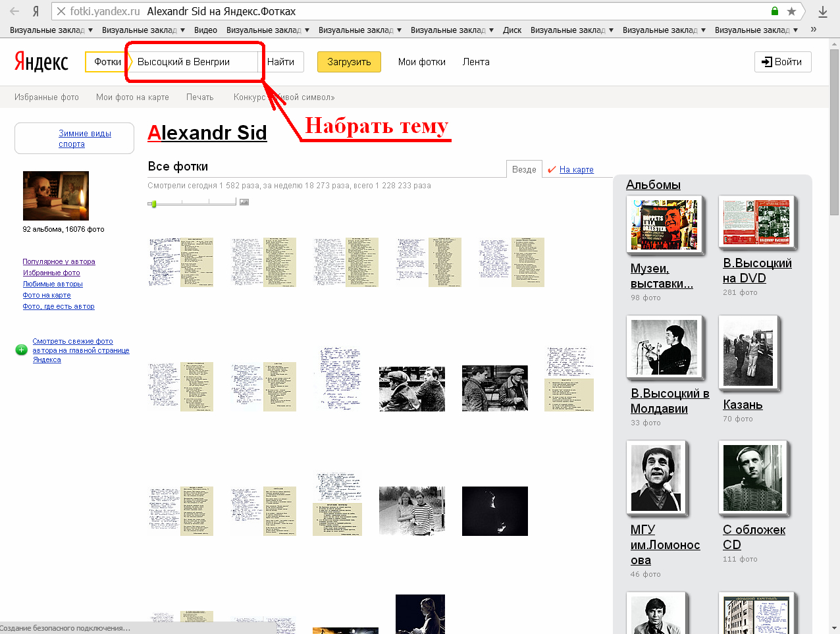Open Печать submenu item
The image size is (840, 634).
[x=200, y=97]
